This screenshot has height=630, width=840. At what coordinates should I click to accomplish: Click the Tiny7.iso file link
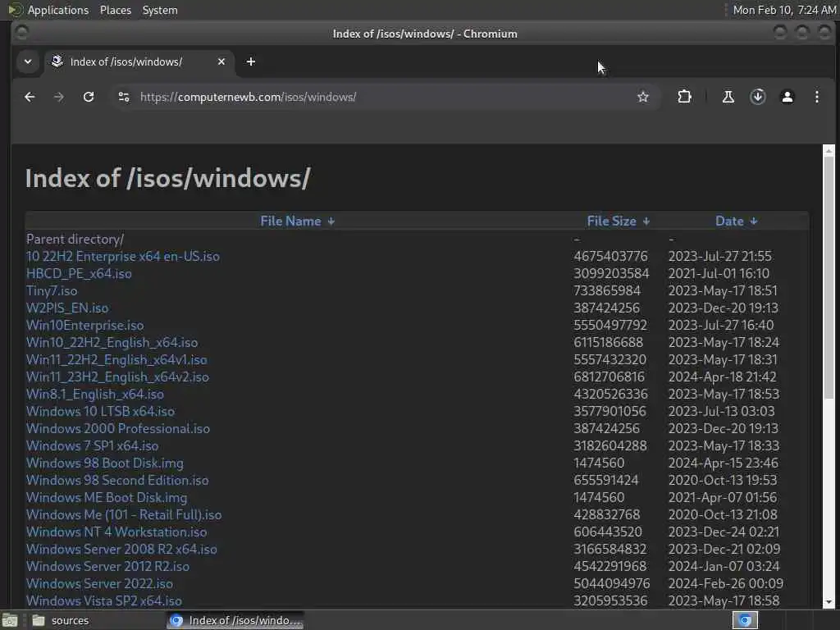coord(52,290)
